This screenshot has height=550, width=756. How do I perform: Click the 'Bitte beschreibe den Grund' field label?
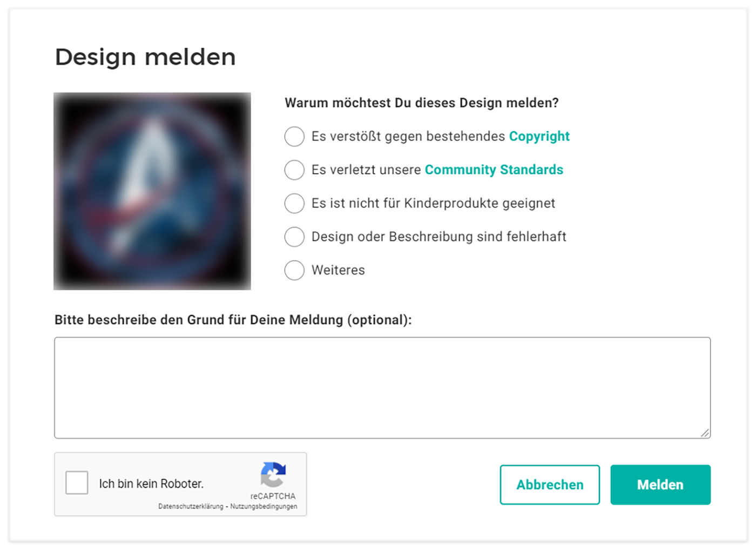coord(233,320)
